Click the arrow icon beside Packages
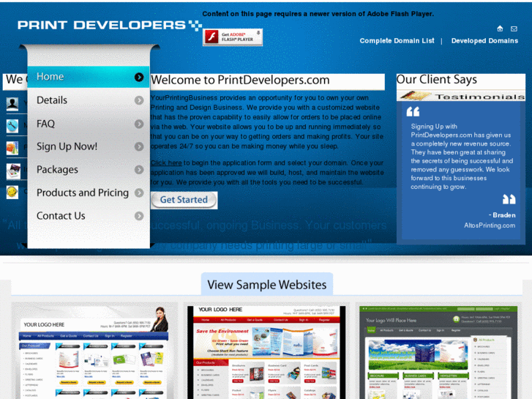This screenshot has height=399, width=532. 139,169
